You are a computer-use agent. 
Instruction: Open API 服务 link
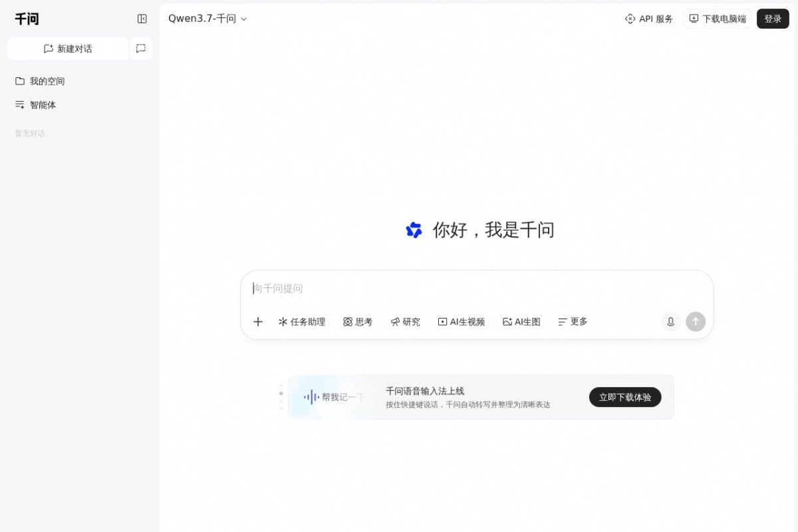[x=649, y=19]
